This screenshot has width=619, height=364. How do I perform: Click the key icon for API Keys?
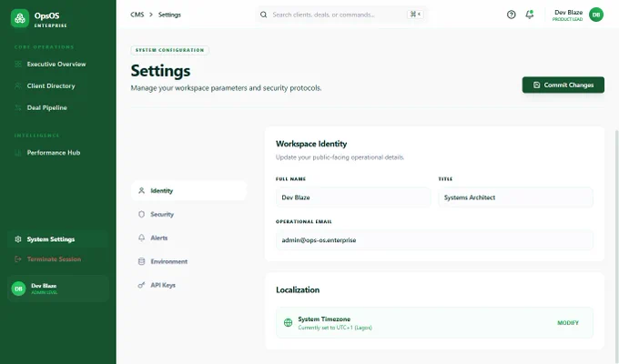coord(141,285)
